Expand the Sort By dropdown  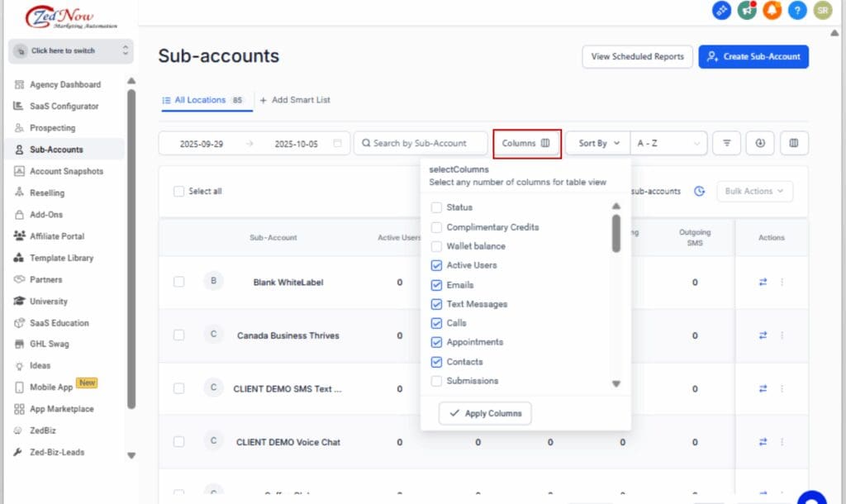point(597,143)
